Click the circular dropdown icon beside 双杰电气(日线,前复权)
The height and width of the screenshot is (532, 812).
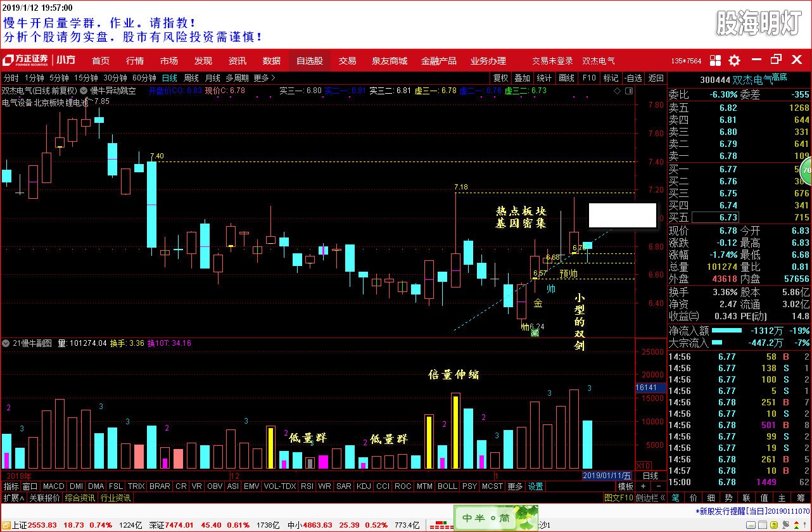pyautogui.click(x=83, y=91)
